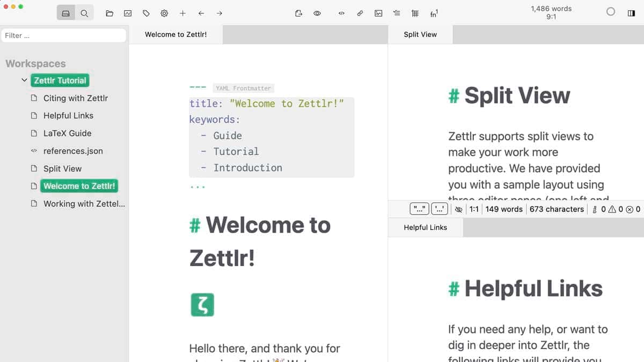Insert a link using the toolbar icon
The width and height of the screenshot is (644, 362).
point(360,13)
